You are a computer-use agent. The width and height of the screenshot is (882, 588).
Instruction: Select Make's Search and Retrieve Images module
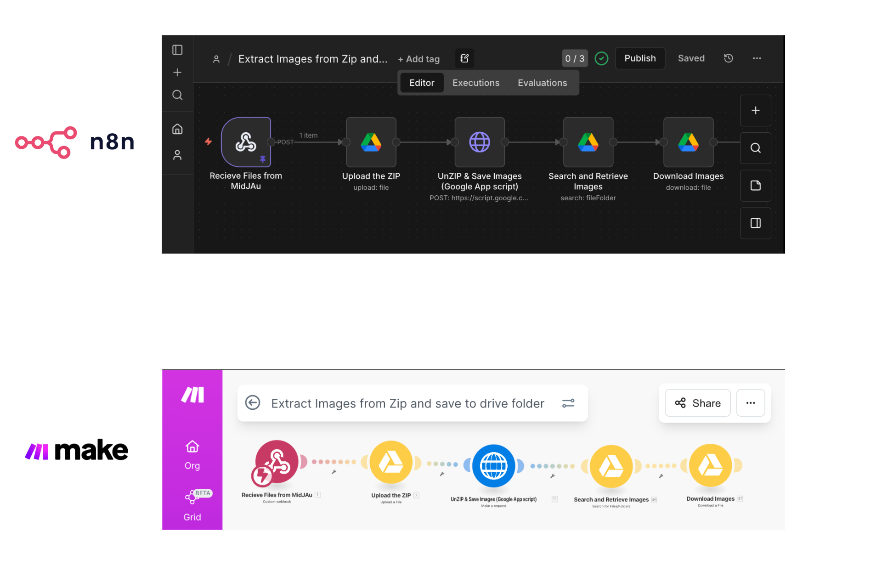[611, 466]
